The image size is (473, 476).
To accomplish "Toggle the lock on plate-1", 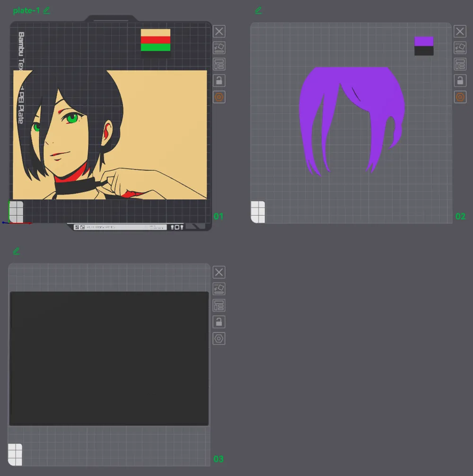I will point(219,80).
